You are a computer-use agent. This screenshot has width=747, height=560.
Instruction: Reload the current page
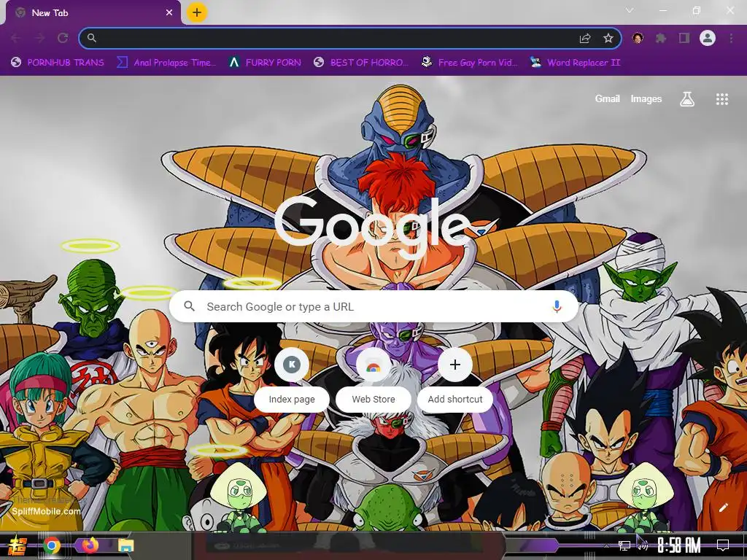click(63, 38)
